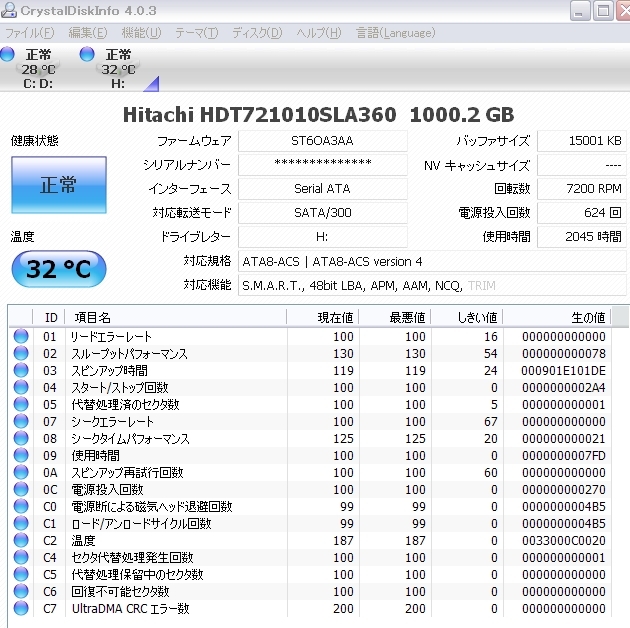This screenshot has height=628, width=630.
Task: Click status icon for C1 ロード/アンロードサイクル回数
Action: click(21, 523)
